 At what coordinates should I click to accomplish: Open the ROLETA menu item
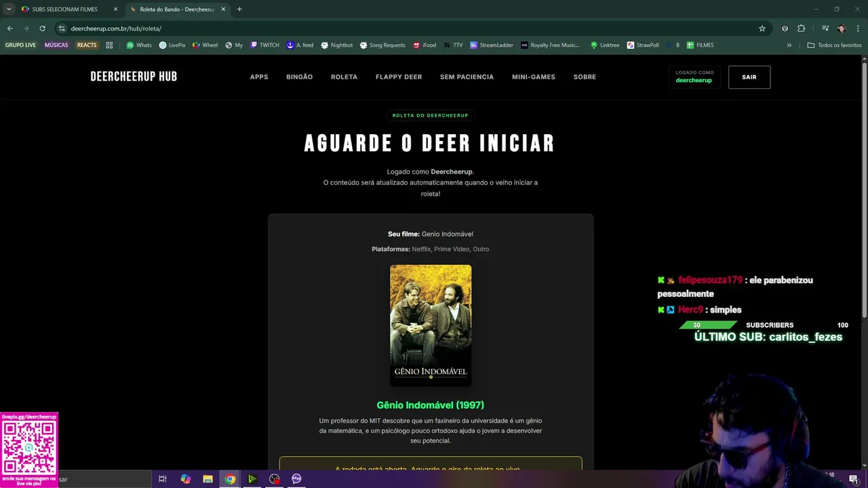344,77
